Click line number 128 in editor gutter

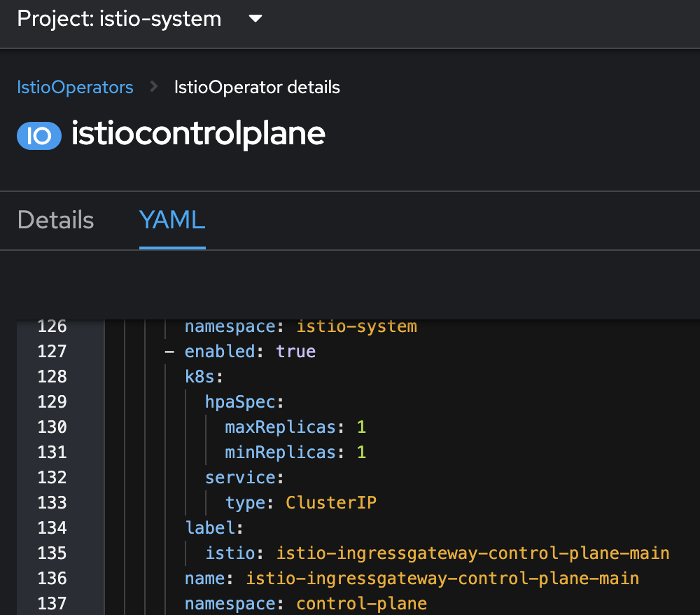[x=52, y=377]
